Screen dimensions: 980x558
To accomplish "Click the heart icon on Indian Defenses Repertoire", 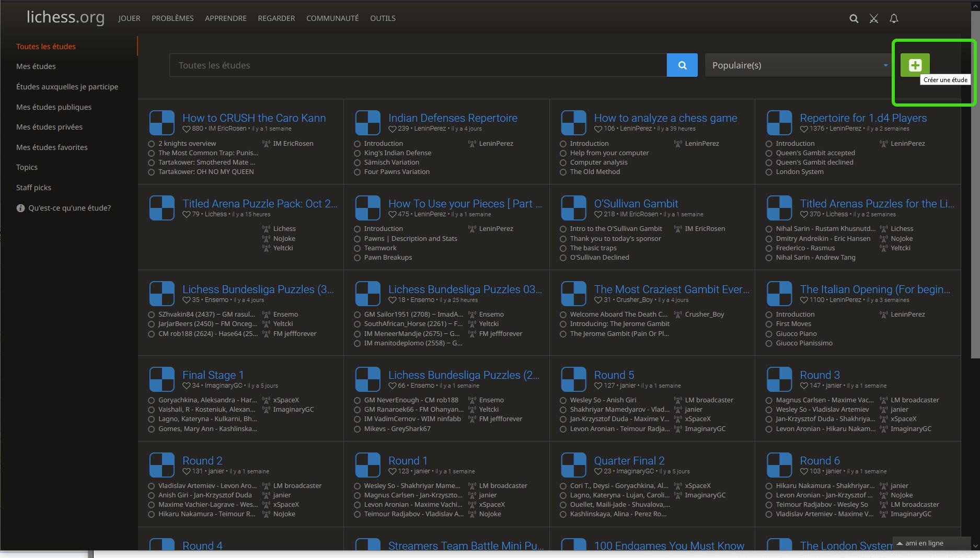I will (392, 129).
